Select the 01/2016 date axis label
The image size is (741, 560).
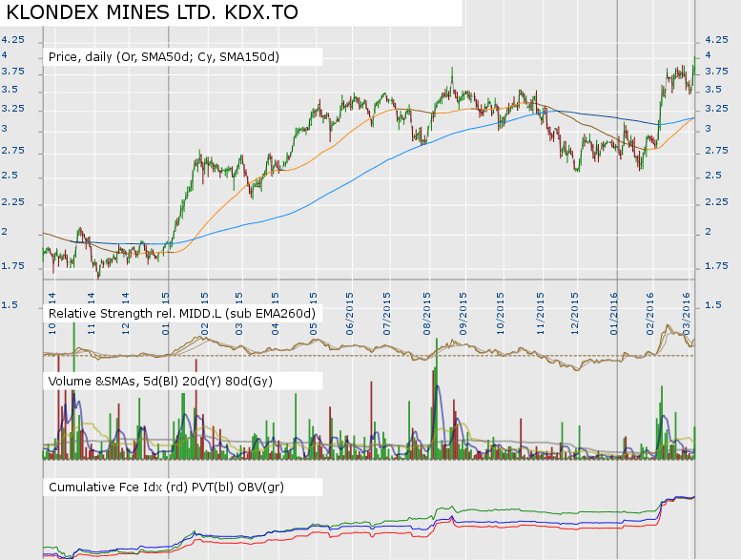pyautogui.click(x=613, y=314)
